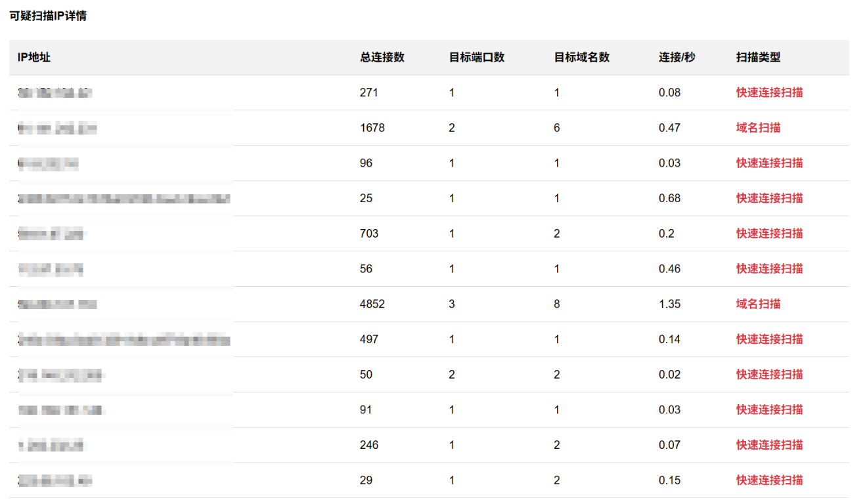The width and height of the screenshot is (863, 504).
Task: Click 快速连接扫描 in the 56-connections row
Action: 770,268
